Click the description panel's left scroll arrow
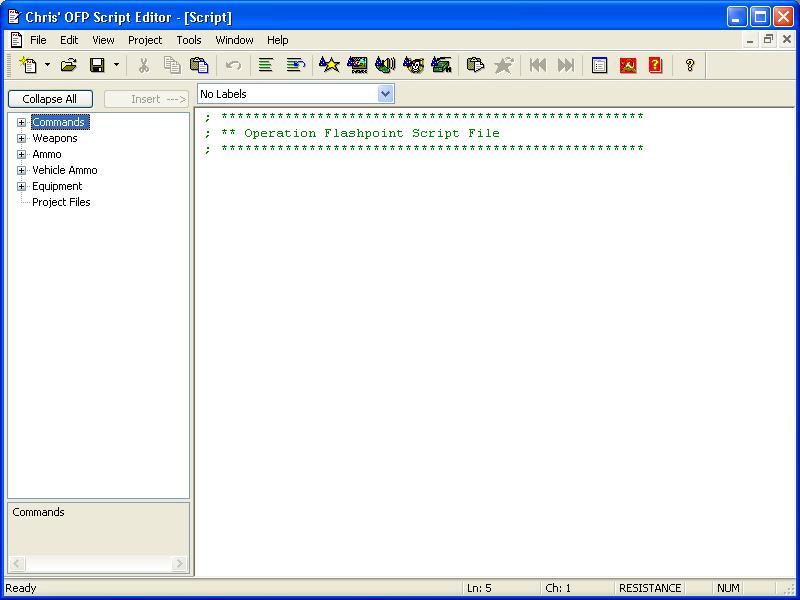Viewport: 800px width, 600px height. click(17, 564)
